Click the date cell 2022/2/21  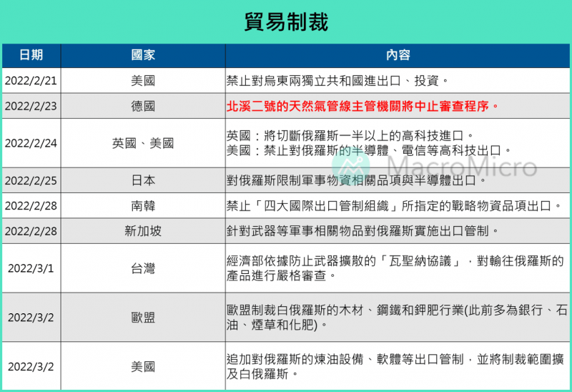click(x=31, y=81)
